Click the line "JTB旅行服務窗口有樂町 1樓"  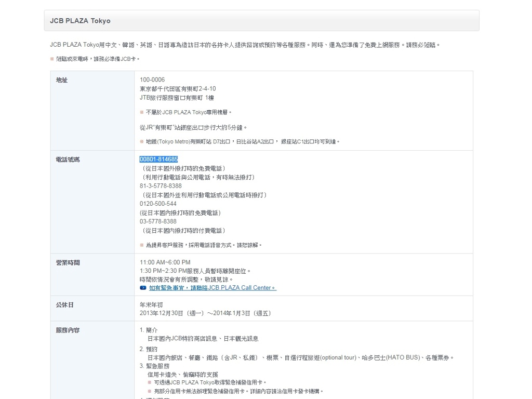pyautogui.click(x=177, y=98)
